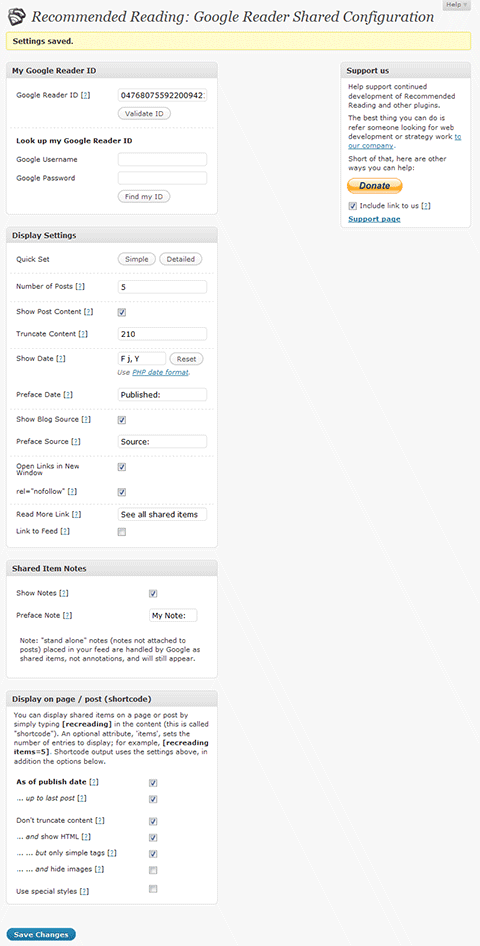Screen dimensions: 480x946
Task: Open help tooltip for Truncate Content
Action: [83, 334]
